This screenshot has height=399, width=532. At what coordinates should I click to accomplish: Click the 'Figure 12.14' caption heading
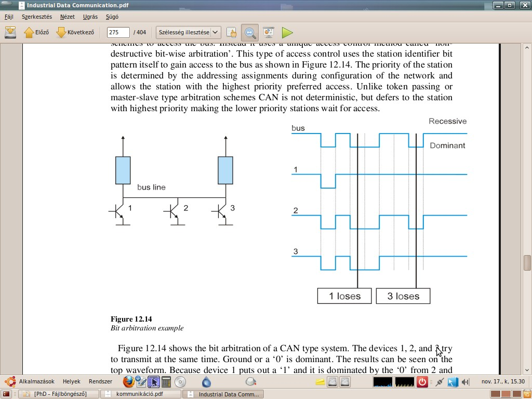(x=131, y=319)
